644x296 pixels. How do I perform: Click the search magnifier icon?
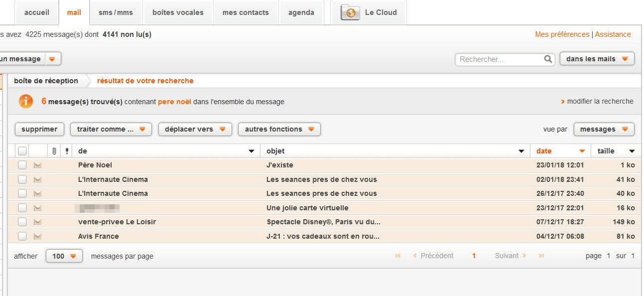click(548, 59)
